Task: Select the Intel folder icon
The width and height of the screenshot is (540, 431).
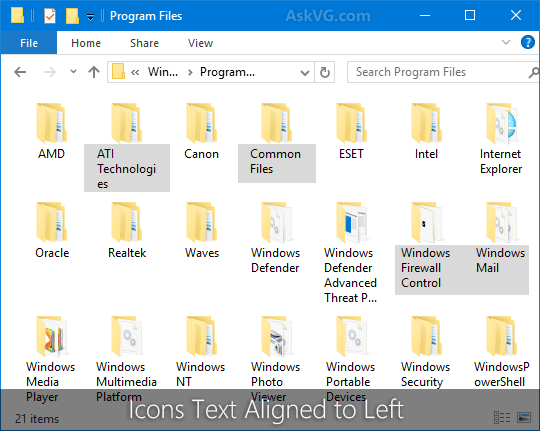Action: [x=426, y=123]
